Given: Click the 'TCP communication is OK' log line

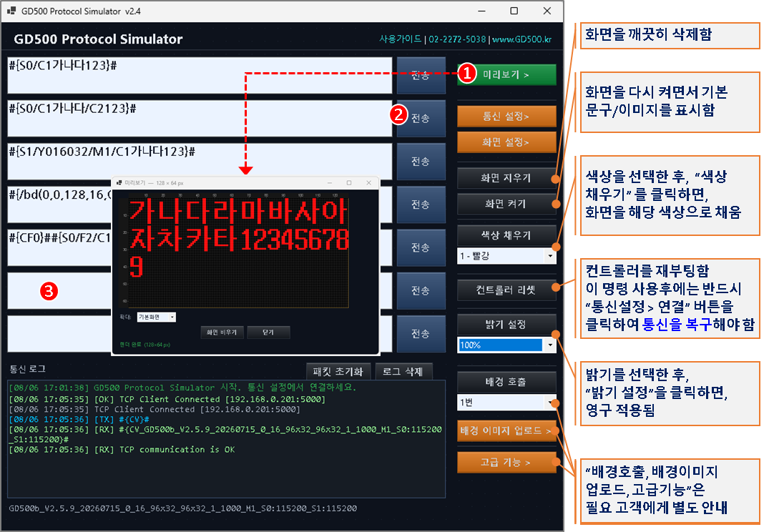Looking at the screenshot, I should pos(122,450).
